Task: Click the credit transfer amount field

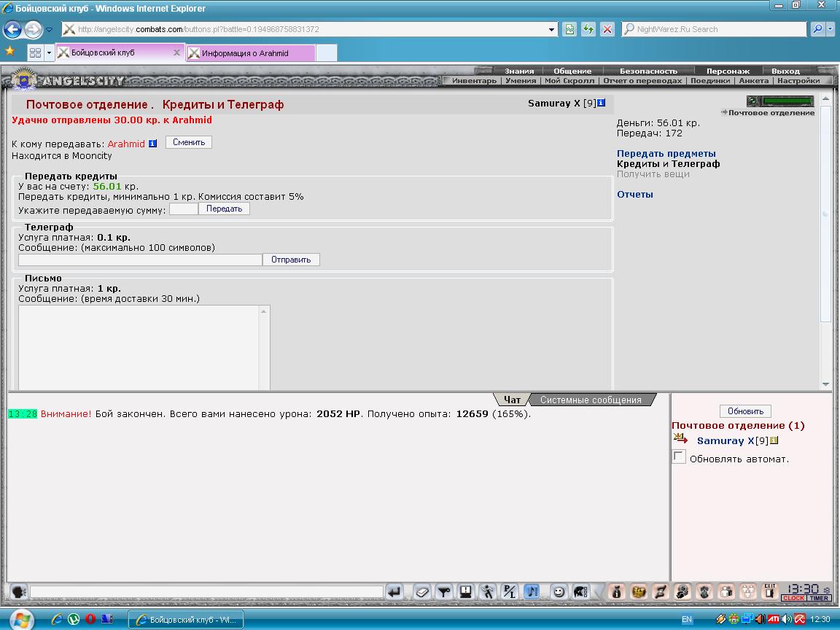Action: tap(183, 209)
